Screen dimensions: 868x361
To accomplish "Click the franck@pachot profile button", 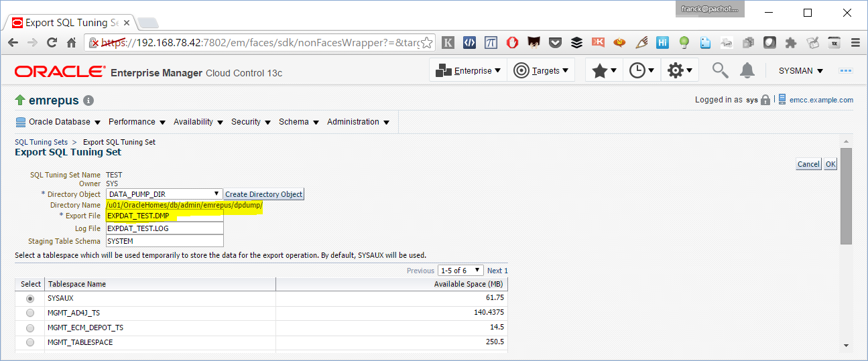I will [710, 9].
